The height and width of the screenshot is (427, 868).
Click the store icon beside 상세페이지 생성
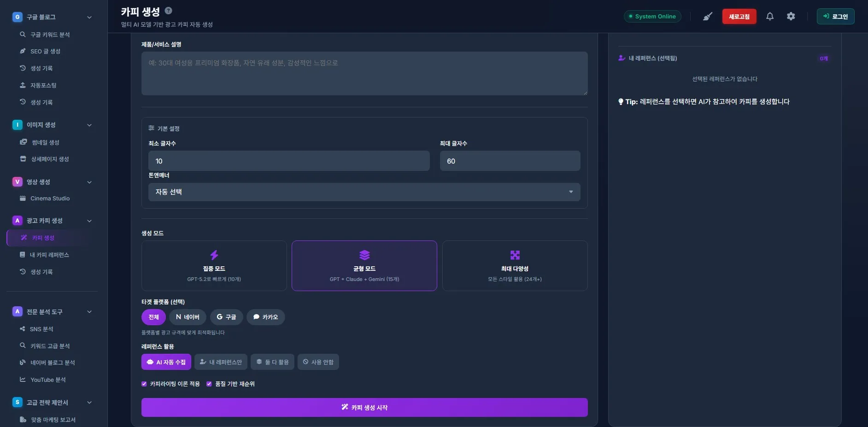tap(23, 159)
